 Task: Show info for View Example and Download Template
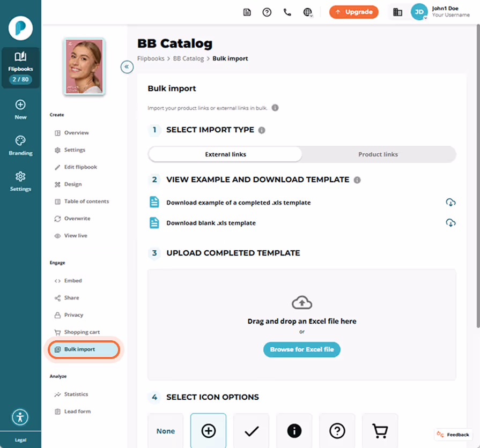click(357, 180)
